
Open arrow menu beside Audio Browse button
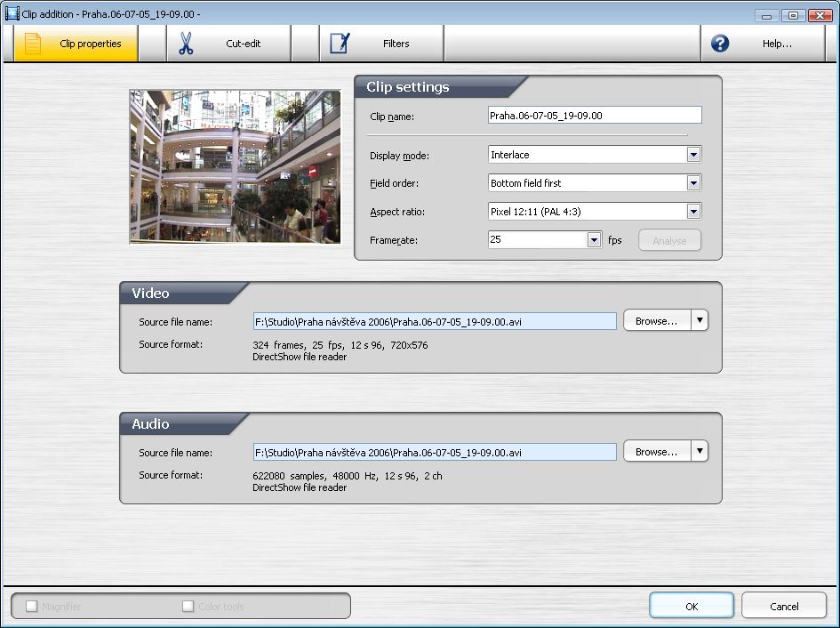pyautogui.click(x=700, y=452)
